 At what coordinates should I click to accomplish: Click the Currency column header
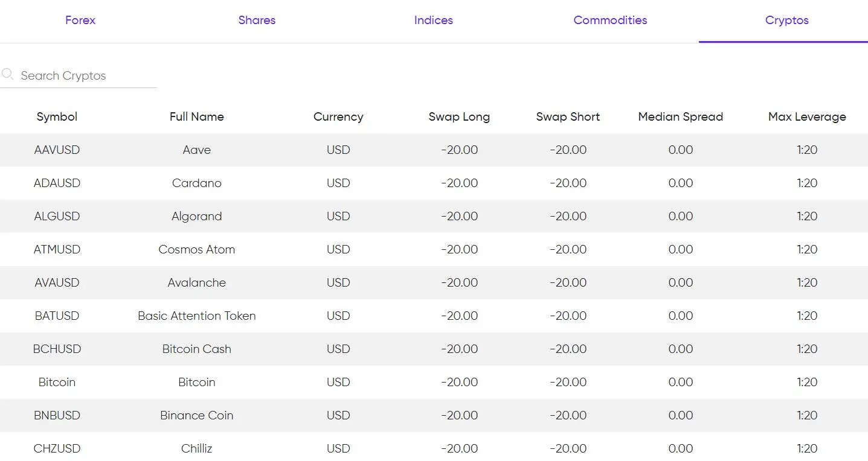coord(338,117)
